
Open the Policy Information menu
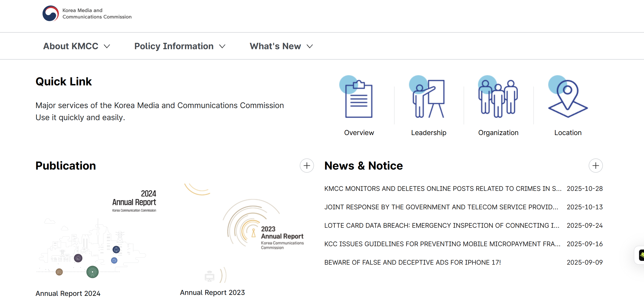tap(174, 46)
